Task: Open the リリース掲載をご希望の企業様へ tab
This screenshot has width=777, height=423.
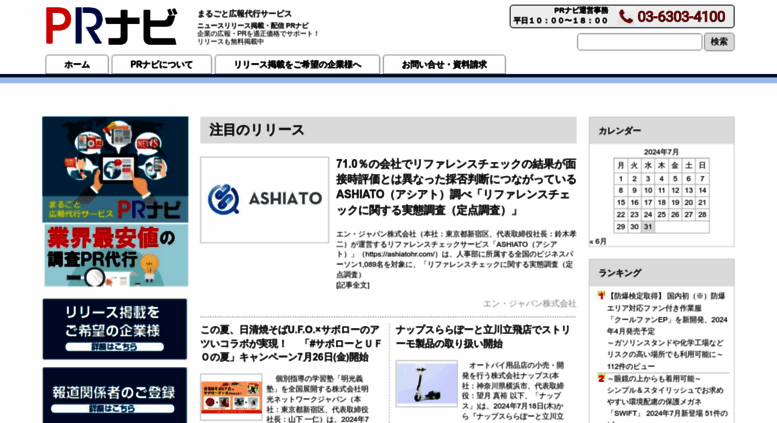Action: click(x=297, y=64)
